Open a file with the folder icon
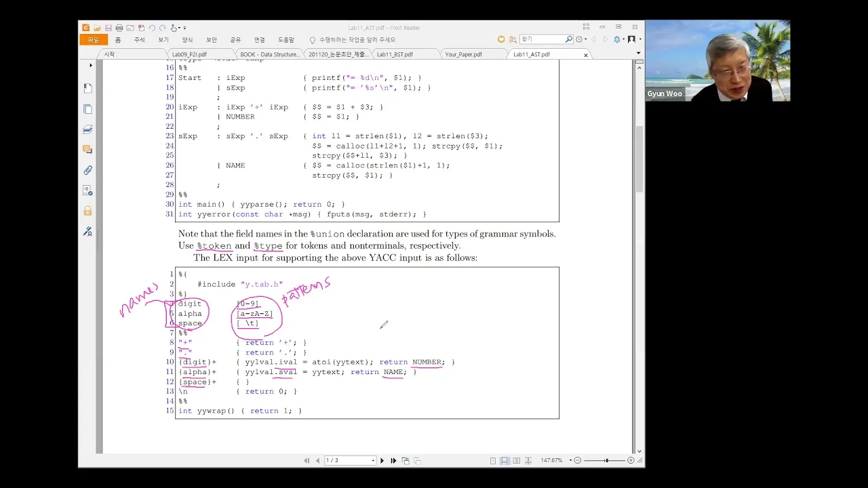The width and height of the screenshot is (868, 488). tap(97, 28)
